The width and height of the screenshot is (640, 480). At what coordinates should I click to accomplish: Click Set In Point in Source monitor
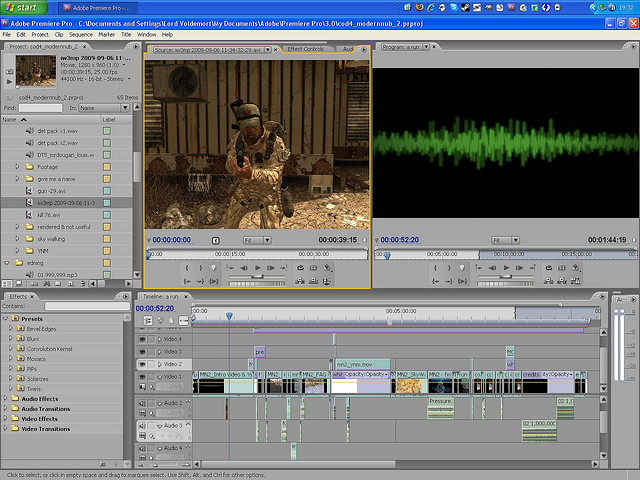tap(187, 268)
